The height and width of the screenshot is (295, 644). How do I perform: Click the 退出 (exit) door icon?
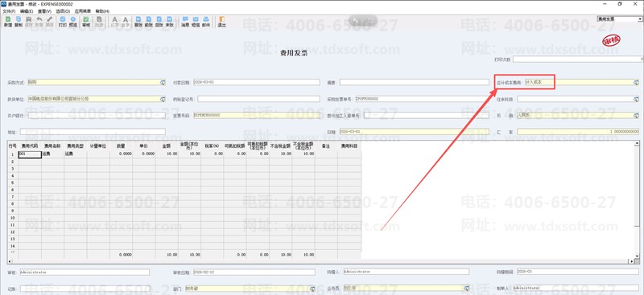pos(222,22)
